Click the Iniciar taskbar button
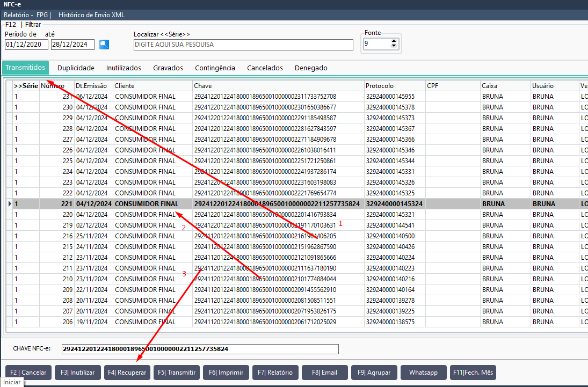Screen dimensions: 588x387 click(12, 382)
